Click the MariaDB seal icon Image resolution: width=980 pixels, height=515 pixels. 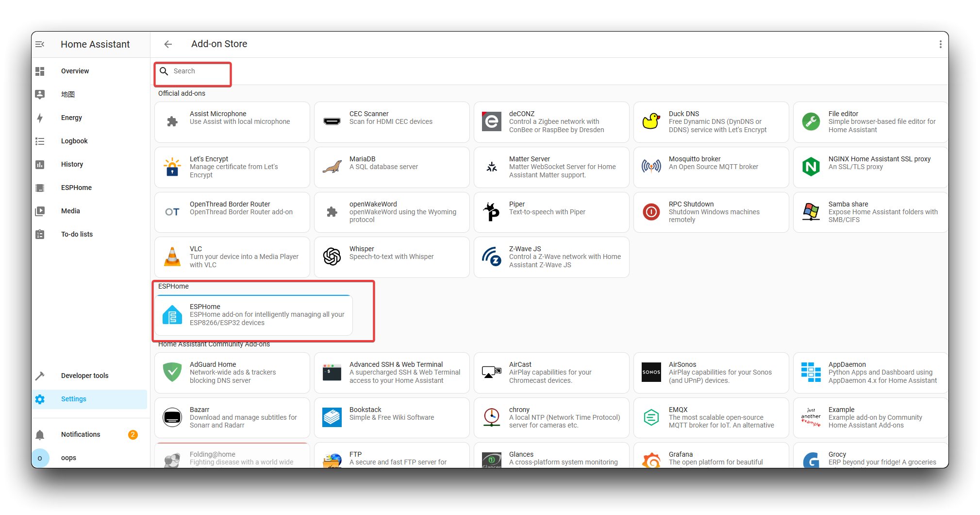[x=332, y=167]
